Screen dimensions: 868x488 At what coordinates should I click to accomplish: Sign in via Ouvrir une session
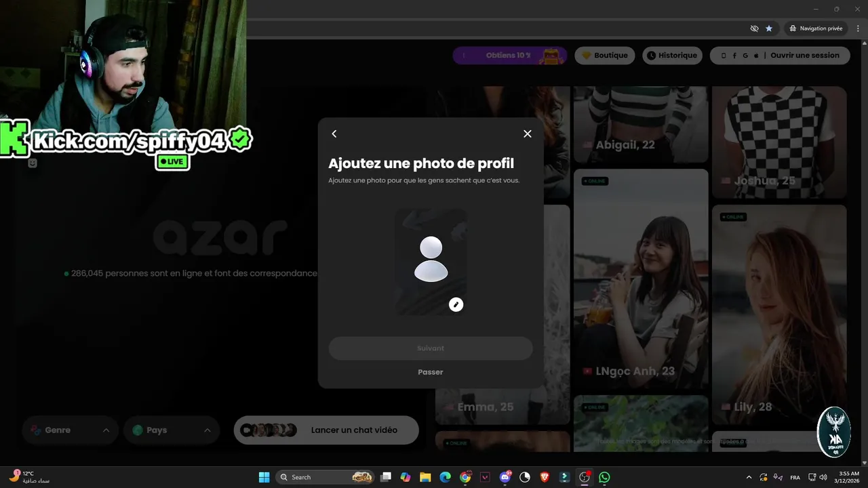[805, 56]
